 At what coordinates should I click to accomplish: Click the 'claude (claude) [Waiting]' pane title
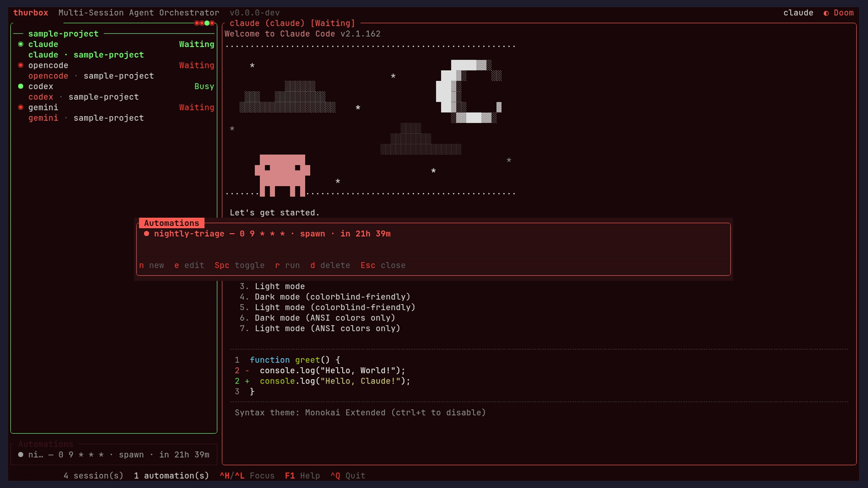coord(292,23)
